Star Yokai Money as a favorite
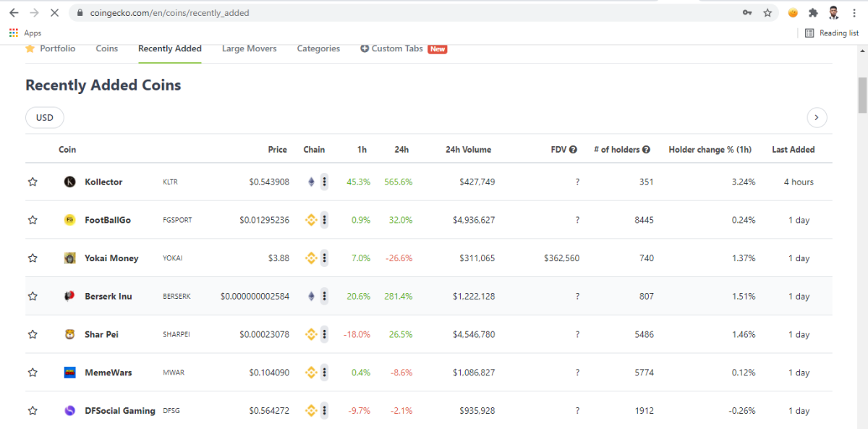868x429 pixels. pyautogui.click(x=33, y=258)
